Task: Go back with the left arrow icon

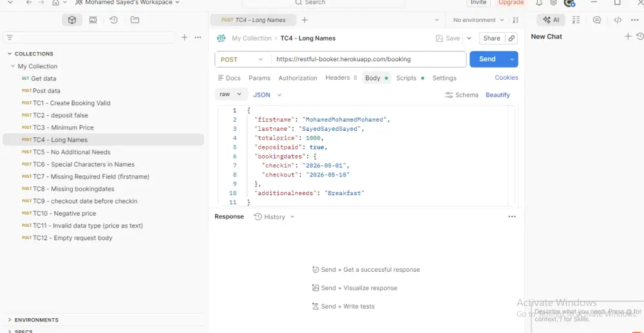Action: [29, 2]
